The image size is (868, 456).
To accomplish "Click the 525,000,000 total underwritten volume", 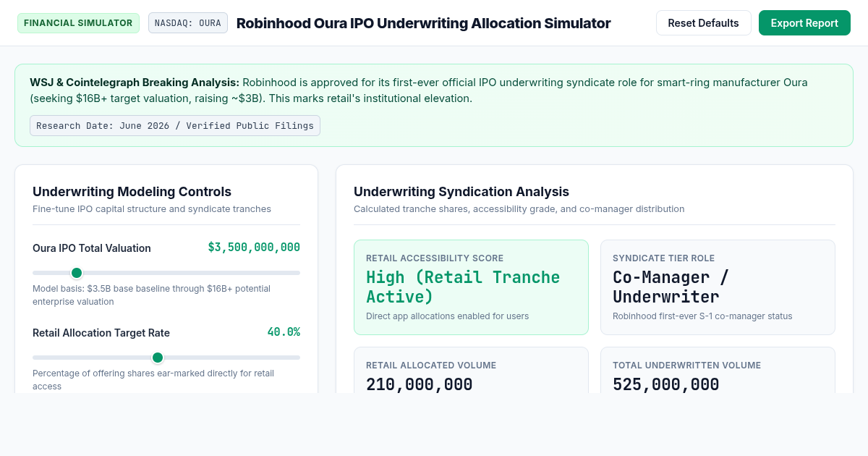I will point(666,384).
